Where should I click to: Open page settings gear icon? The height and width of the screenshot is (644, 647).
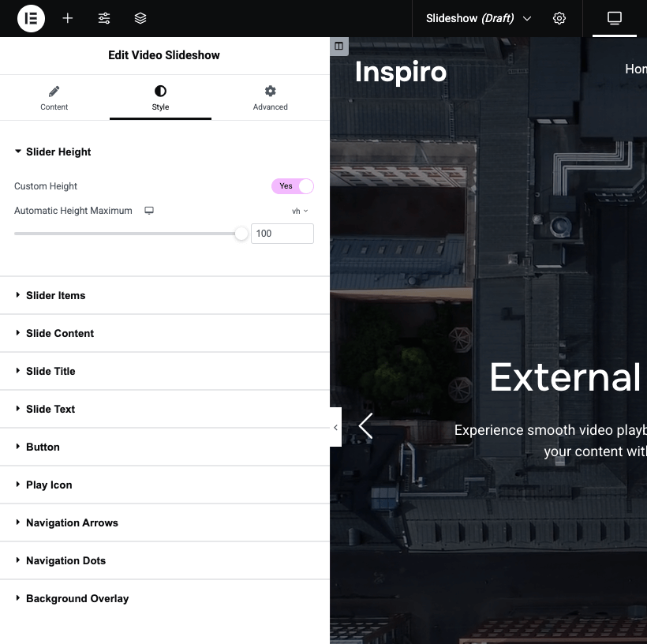click(559, 18)
